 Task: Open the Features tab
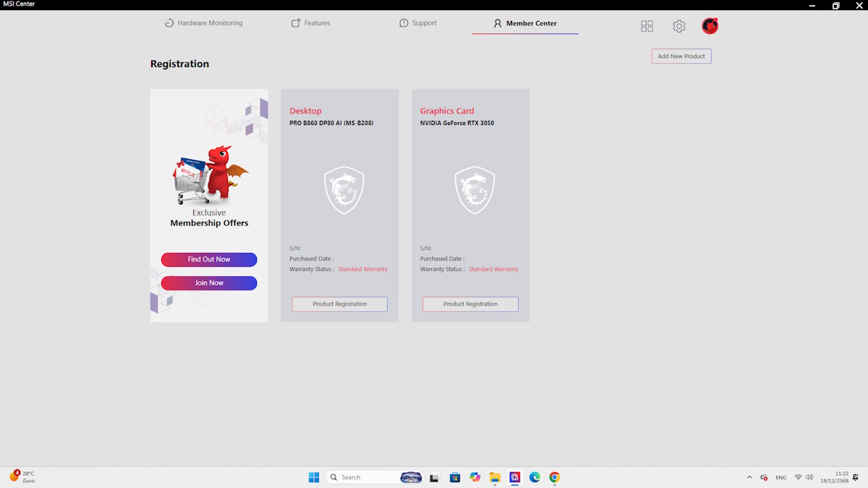tap(310, 23)
